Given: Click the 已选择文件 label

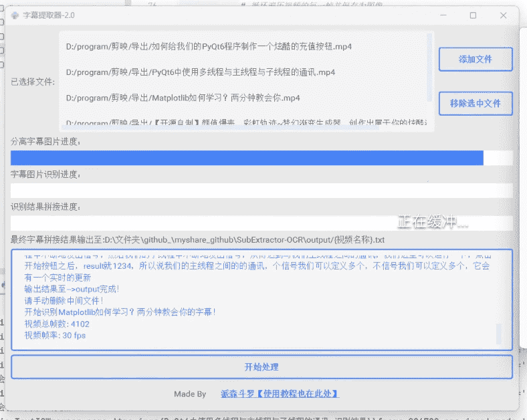Looking at the screenshot, I should pos(33,82).
